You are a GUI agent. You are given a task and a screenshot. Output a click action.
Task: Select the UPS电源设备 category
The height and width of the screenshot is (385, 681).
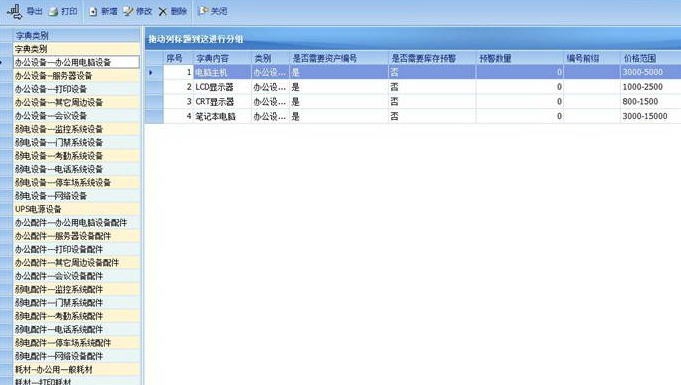click(x=76, y=209)
